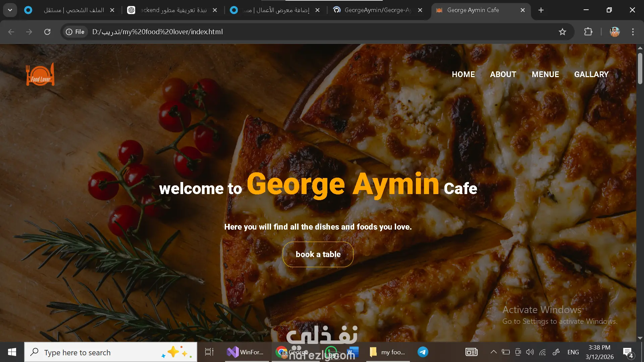Reload the page with the refresh icon
644x362 pixels.
(x=47, y=32)
